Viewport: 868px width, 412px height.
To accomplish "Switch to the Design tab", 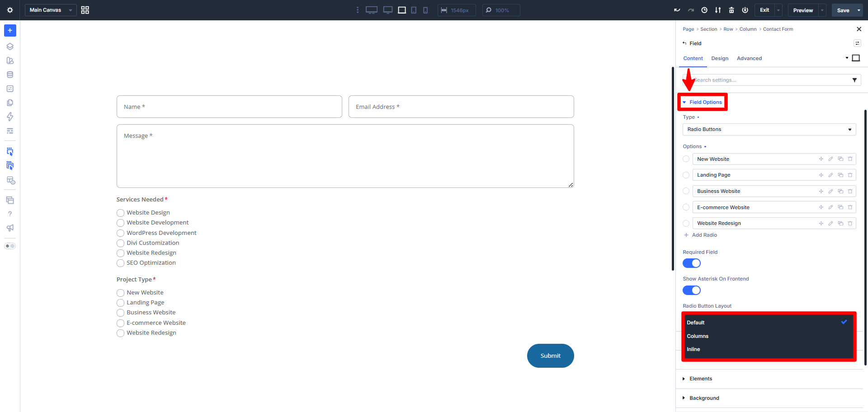I will [x=720, y=58].
